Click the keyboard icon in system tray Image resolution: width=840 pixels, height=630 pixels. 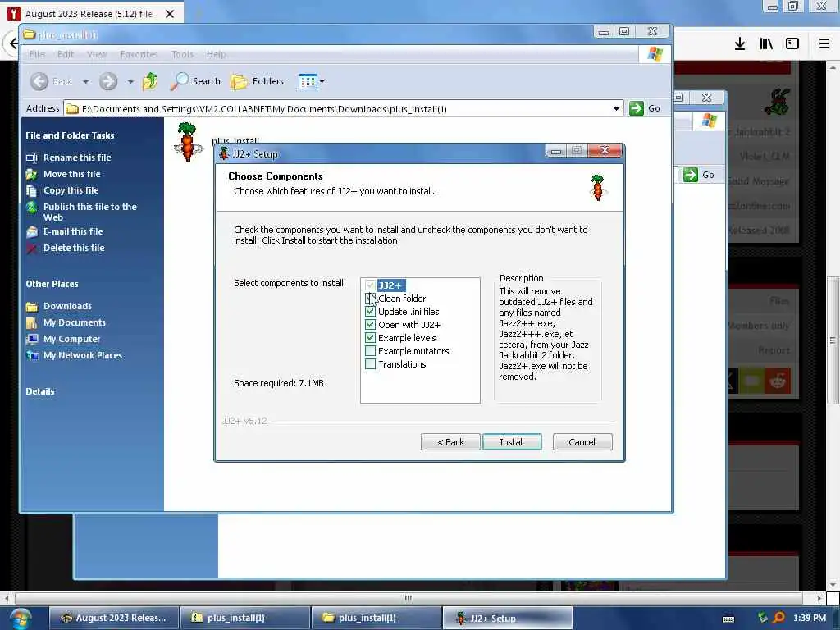[728, 619]
